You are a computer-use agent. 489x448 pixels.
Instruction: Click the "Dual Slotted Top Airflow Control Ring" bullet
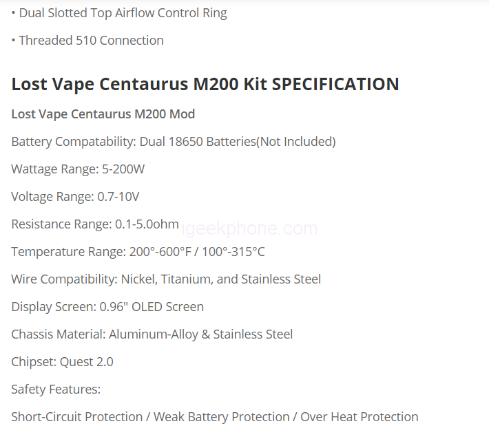coord(123,13)
